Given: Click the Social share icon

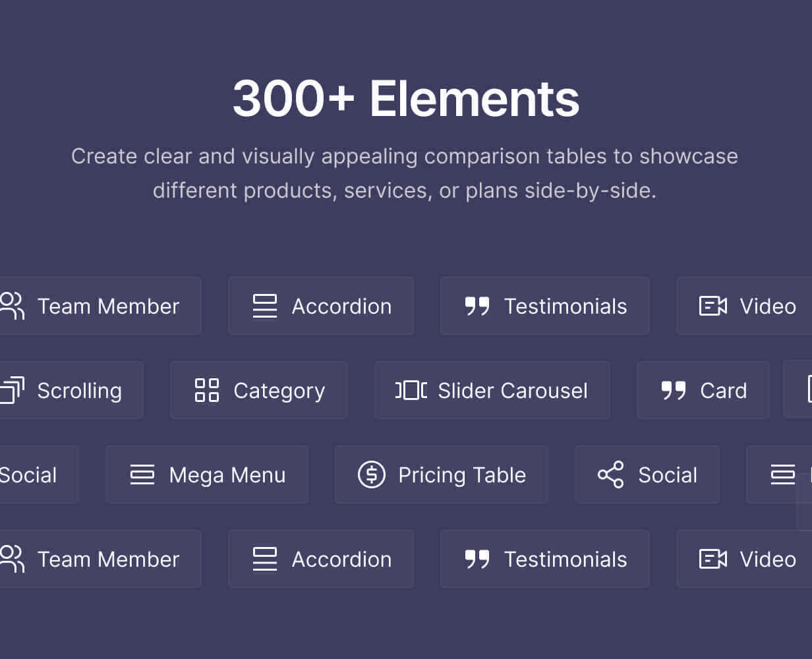Looking at the screenshot, I should [x=610, y=474].
